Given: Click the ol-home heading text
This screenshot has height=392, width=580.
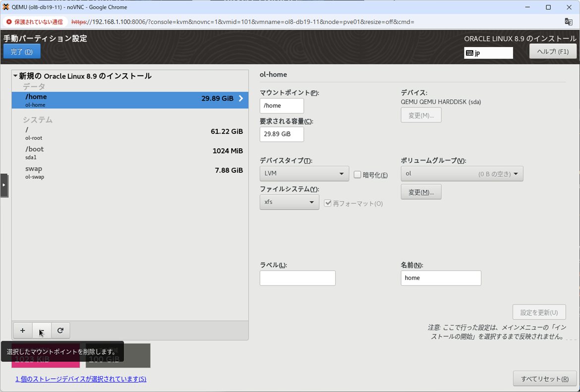Looking at the screenshot, I should click(273, 74).
